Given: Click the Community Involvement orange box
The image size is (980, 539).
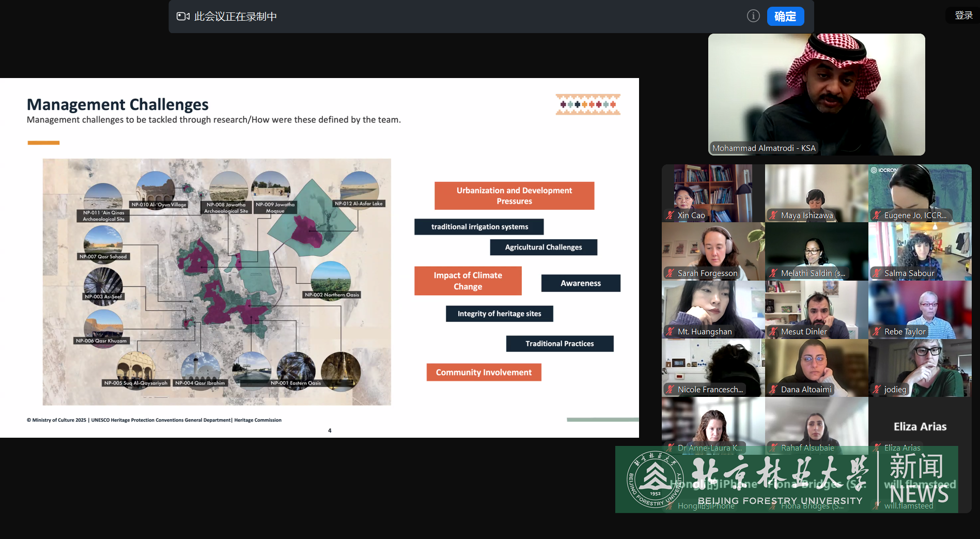Looking at the screenshot, I should 484,373.
